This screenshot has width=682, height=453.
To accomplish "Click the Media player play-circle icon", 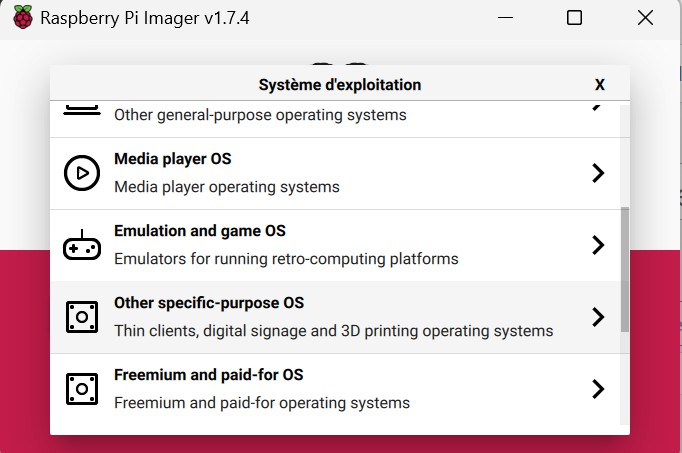I will (x=82, y=173).
